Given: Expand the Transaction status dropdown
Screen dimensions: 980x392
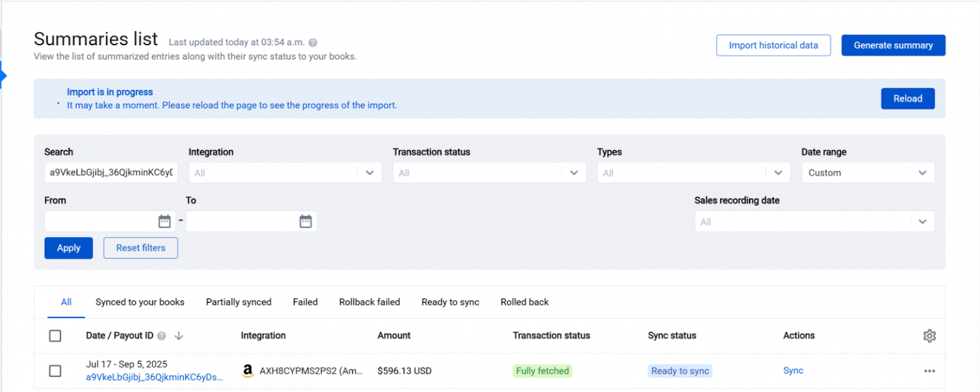Looking at the screenshot, I should point(489,172).
